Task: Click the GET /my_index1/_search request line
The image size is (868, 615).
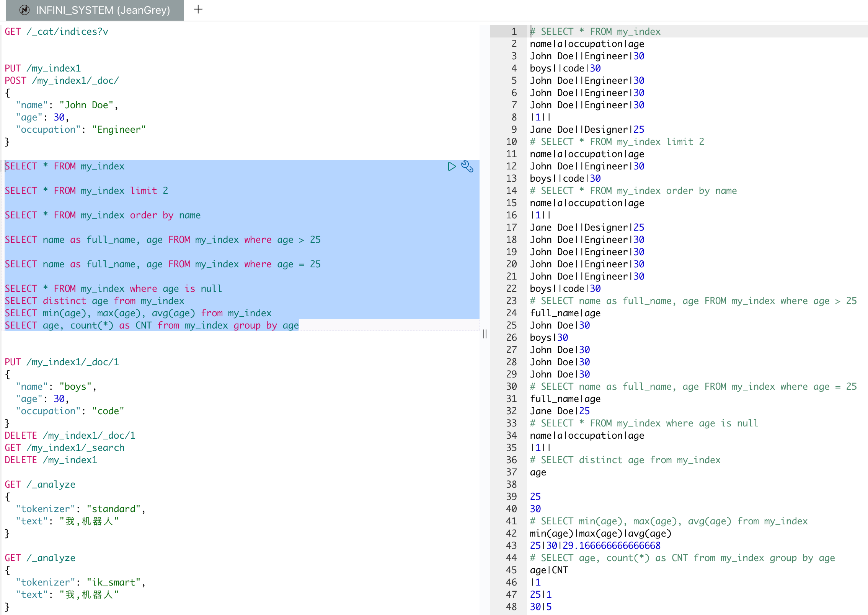Action: pyautogui.click(x=65, y=447)
